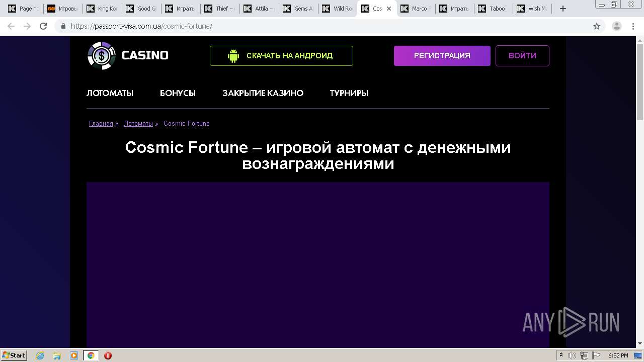Click inside the Cosmic Fortune game area
The width and height of the screenshot is (644, 362).
(x=318, y=265)
